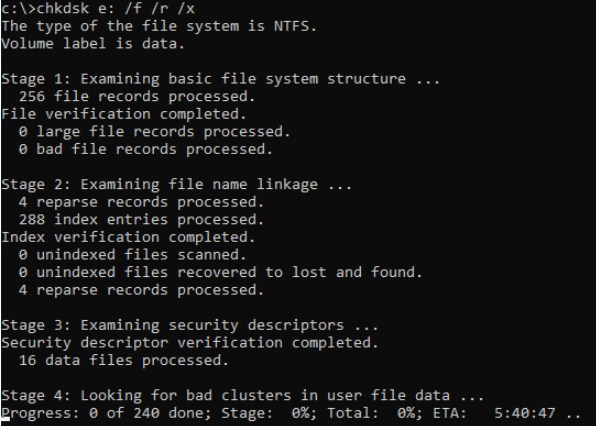Click the Stage 1 basic file system heading
This screenshot has width=598, height=426.
click(x=220, y=79)
